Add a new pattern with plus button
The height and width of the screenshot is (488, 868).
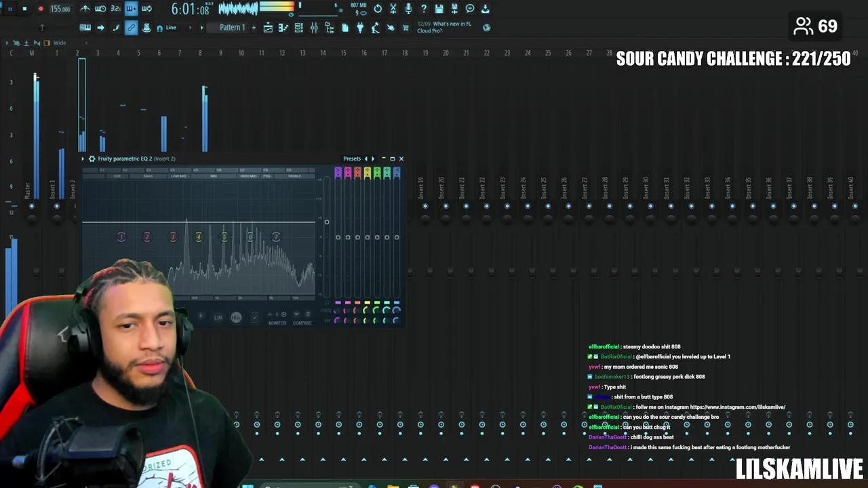click(254, 28)
